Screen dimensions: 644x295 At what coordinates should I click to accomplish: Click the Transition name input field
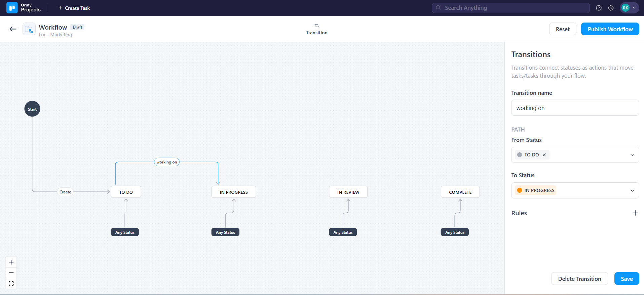[x=575, y=108]
